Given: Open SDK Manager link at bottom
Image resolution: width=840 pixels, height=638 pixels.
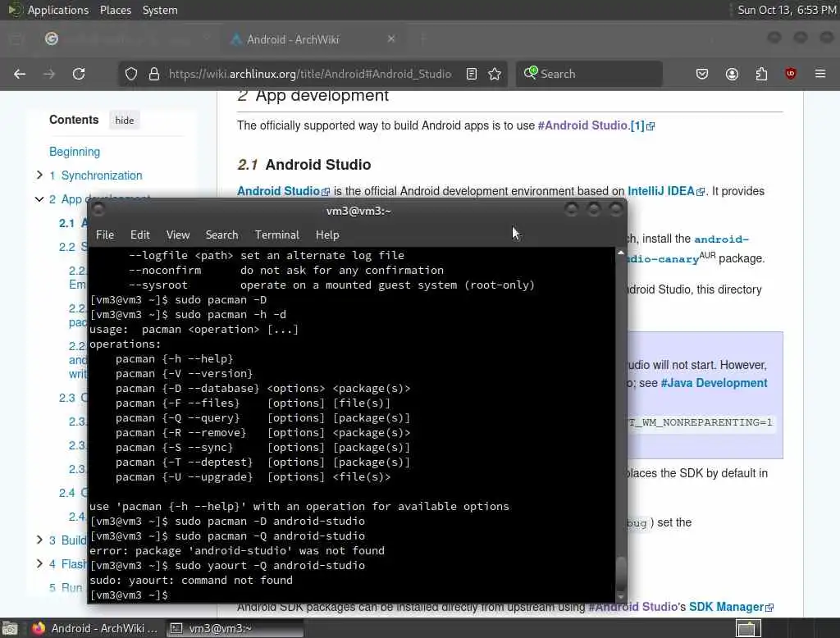Looking at the screenshot, I should click(731, 607).
